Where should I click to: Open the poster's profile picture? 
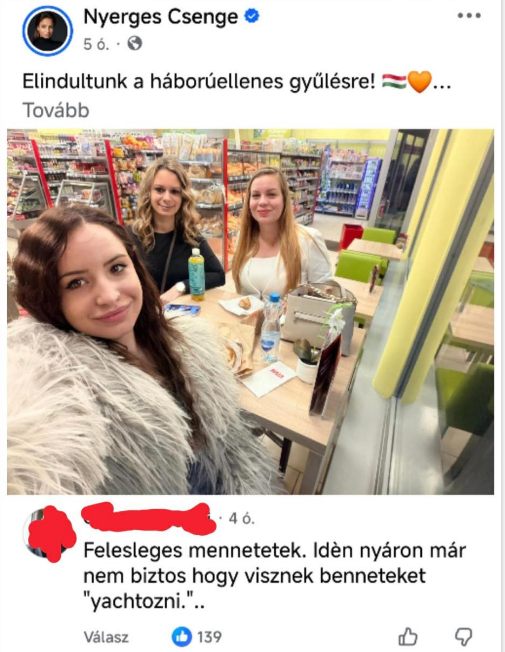(47, 31)
